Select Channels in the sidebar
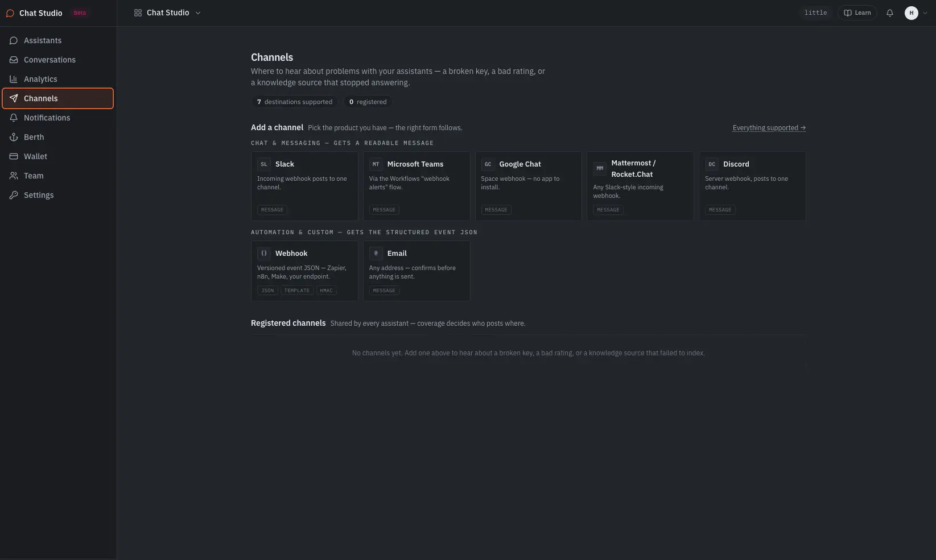 pos(58,98)
